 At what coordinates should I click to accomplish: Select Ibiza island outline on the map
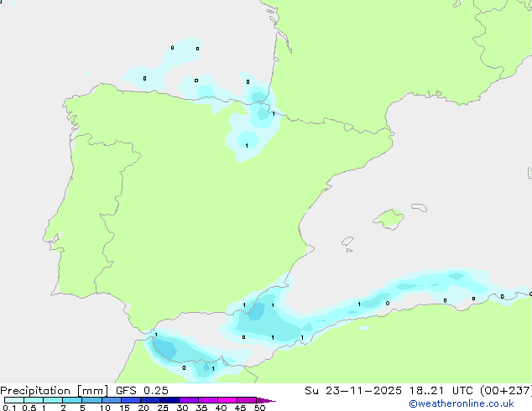[x=347, y=242]
